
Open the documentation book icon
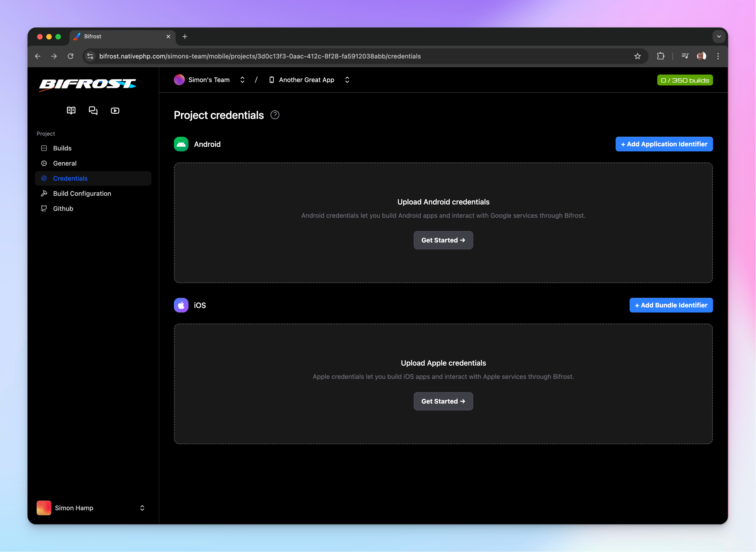(71, 111)
